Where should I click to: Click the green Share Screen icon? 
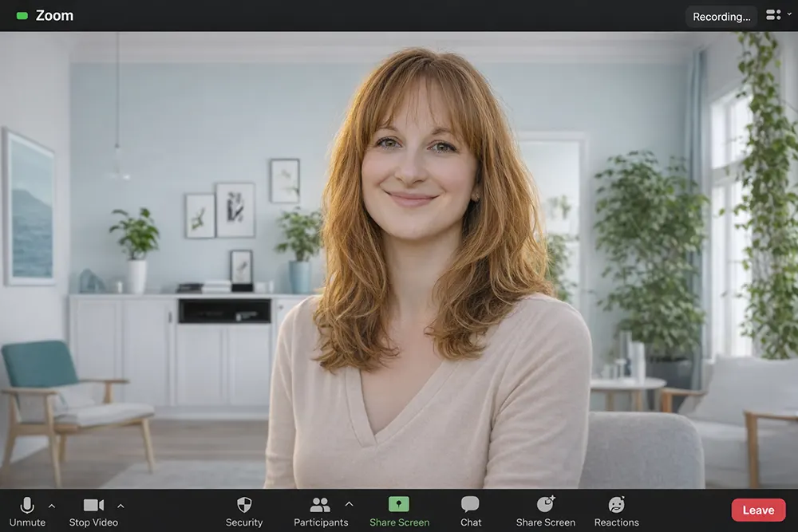(399, 504)
